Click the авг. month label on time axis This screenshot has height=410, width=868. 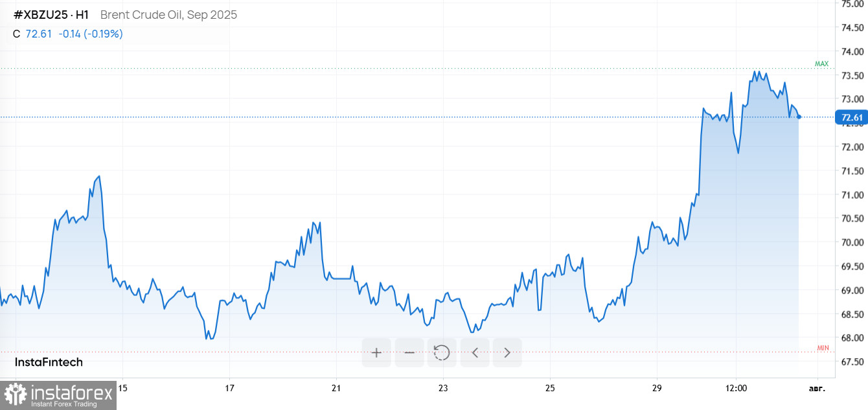click(x=817, y=389)
